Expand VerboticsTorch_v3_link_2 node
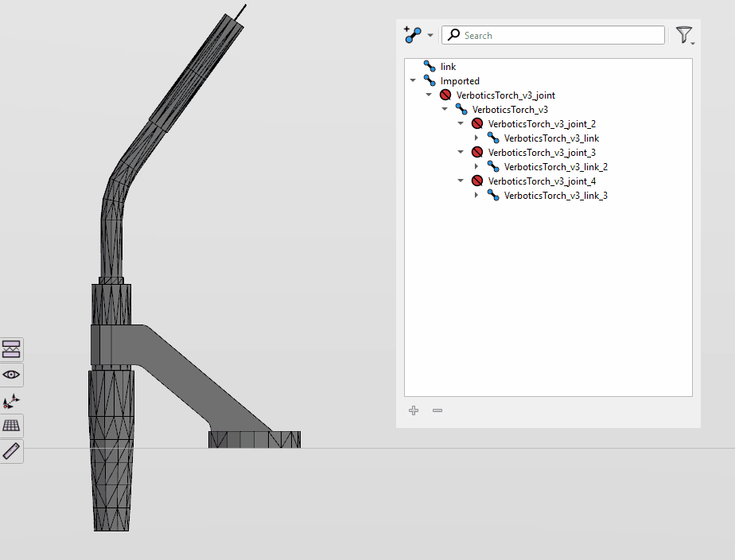Screen dimensions: 735x560 (x=476, y=166)
